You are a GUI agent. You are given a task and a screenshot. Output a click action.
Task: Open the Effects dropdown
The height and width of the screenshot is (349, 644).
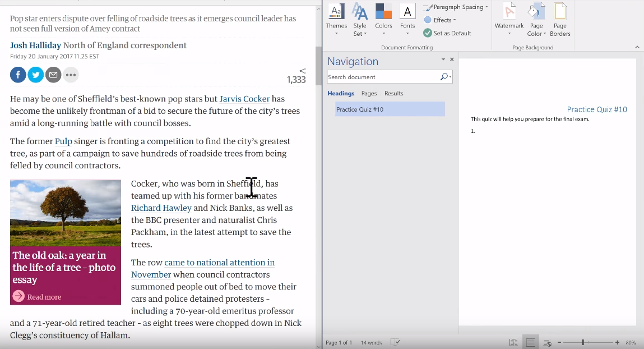[440, 20]
